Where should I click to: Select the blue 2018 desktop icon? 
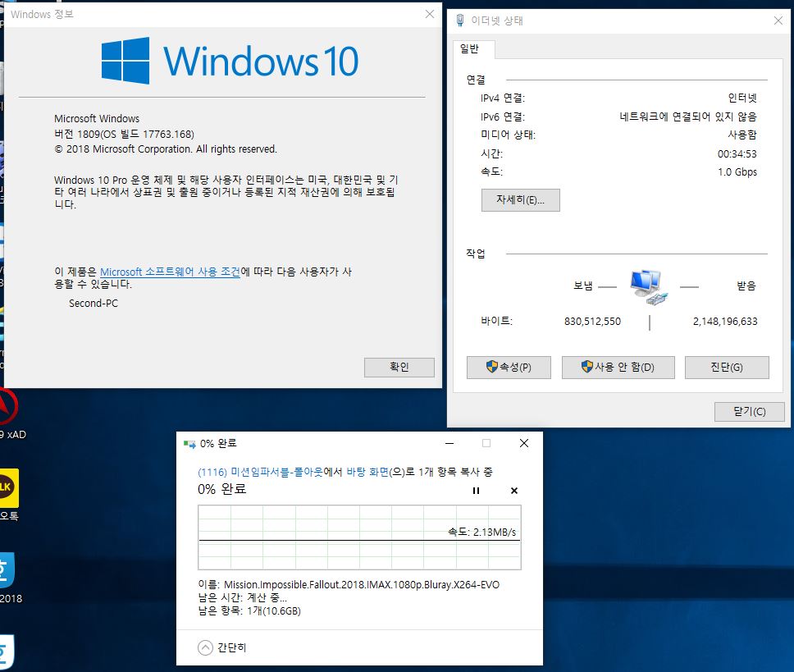click(7, 569)
